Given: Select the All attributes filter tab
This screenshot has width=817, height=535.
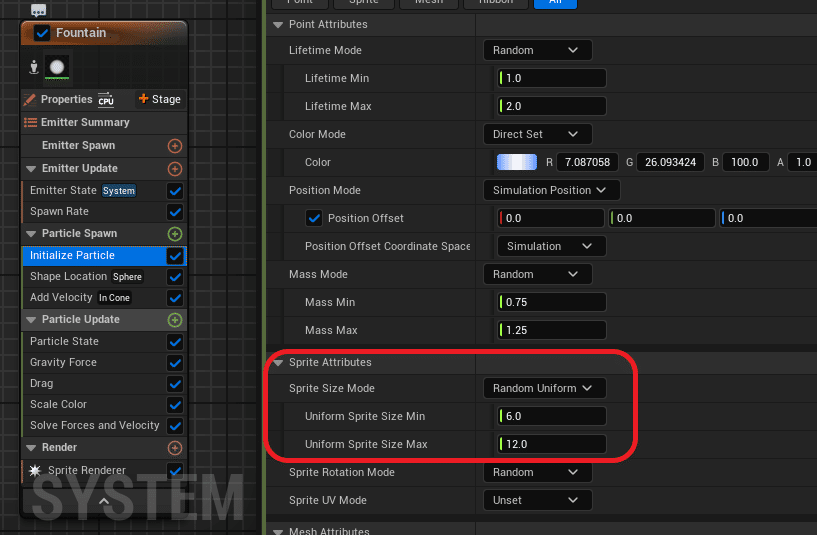Looking at the screenshot, I should point(555,3).
